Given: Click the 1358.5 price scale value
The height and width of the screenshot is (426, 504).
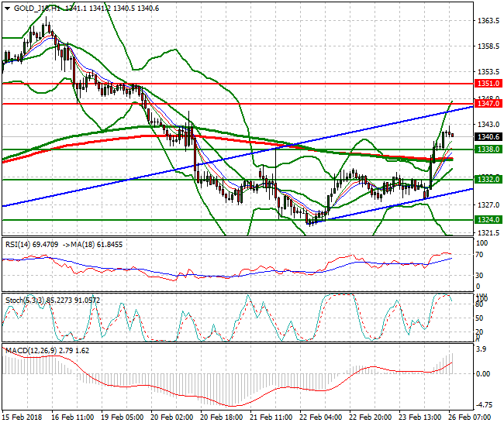Looking at the screenshot, I should click(x=488, y=46).
